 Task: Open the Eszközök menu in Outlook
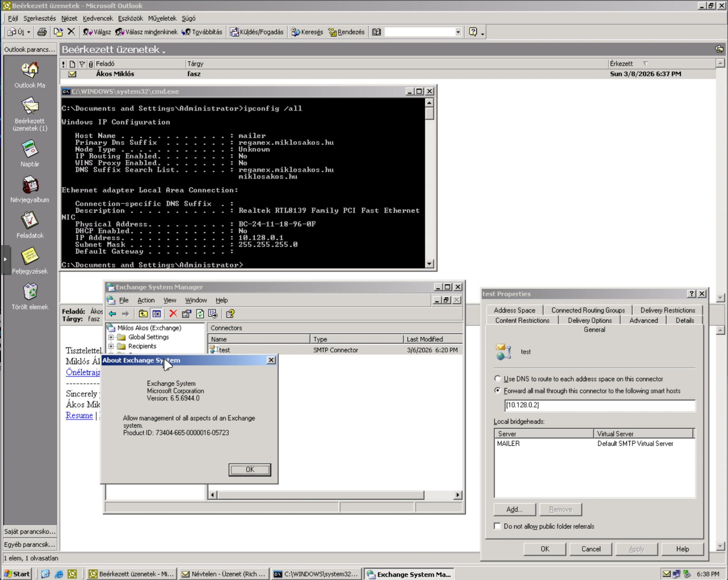click(130, 18)
